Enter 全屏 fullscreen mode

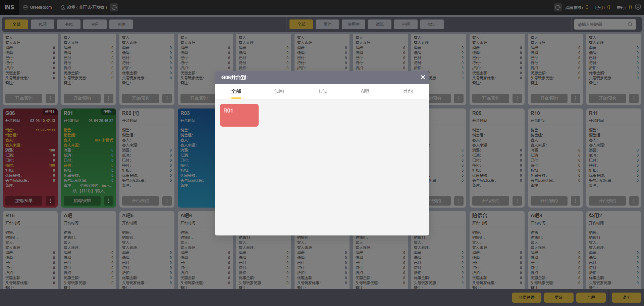click(591, 298)
